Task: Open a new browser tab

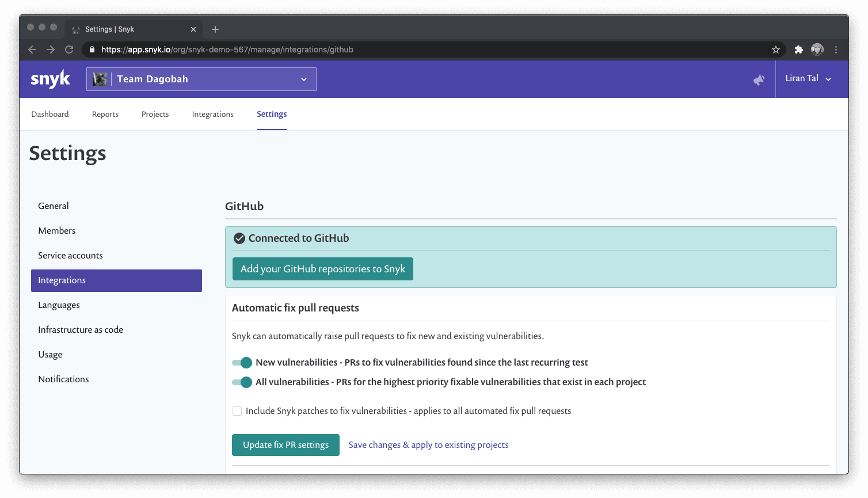Action: click(x=215, y=29)
